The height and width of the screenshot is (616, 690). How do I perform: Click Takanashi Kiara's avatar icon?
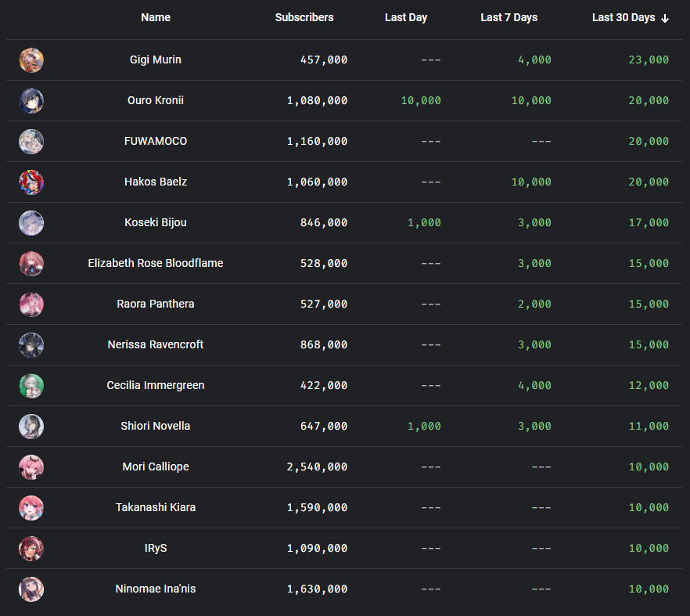coord(31,508)
